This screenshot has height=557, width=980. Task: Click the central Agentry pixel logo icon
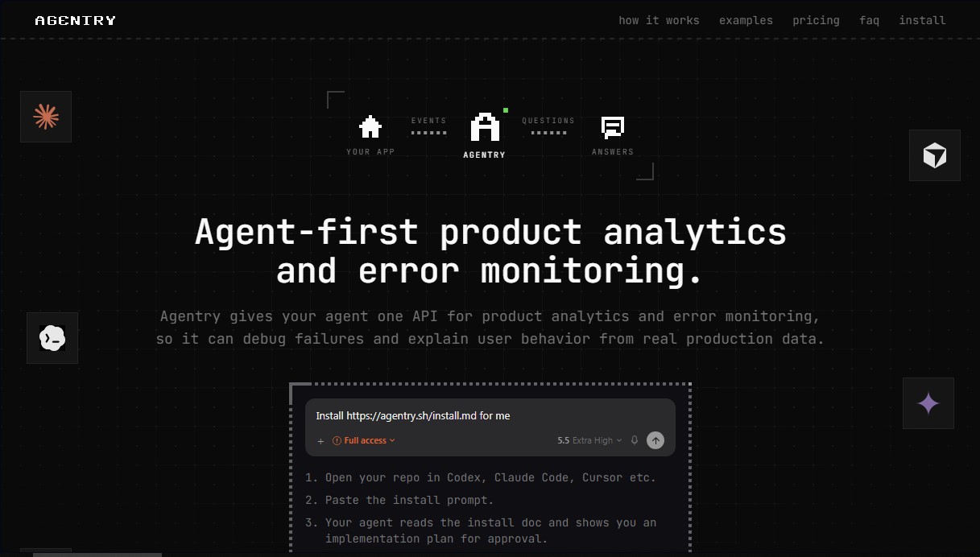(485, 127)
